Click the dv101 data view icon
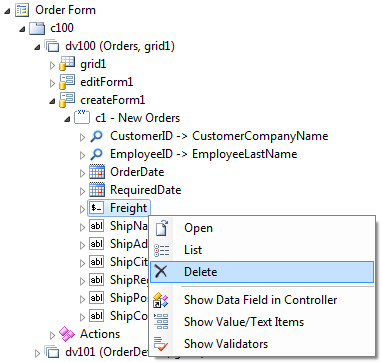Screen dimensions: 382x362 (52, 352)
